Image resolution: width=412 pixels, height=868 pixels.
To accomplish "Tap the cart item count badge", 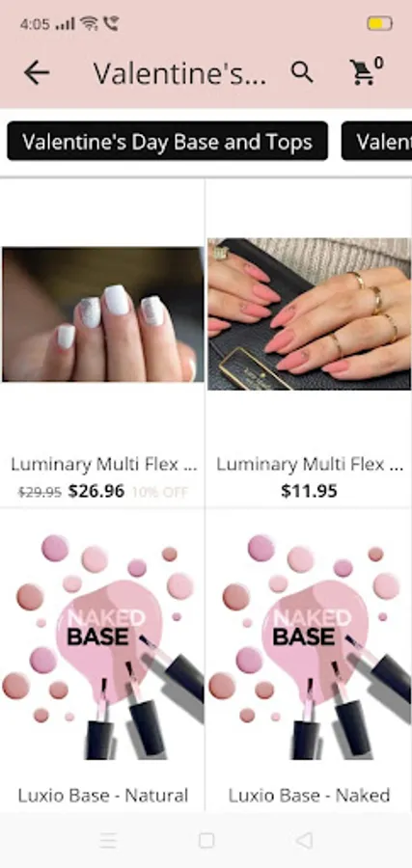I will pos(379,63).
